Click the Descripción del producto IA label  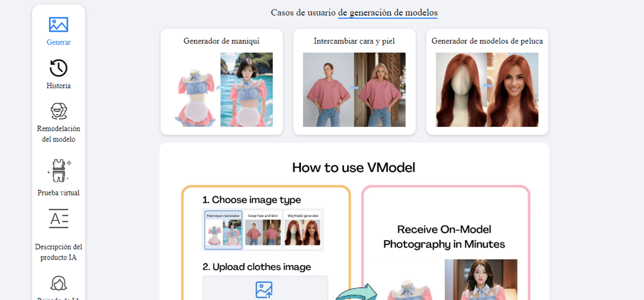pyautogui.click(x=58, y=252)
